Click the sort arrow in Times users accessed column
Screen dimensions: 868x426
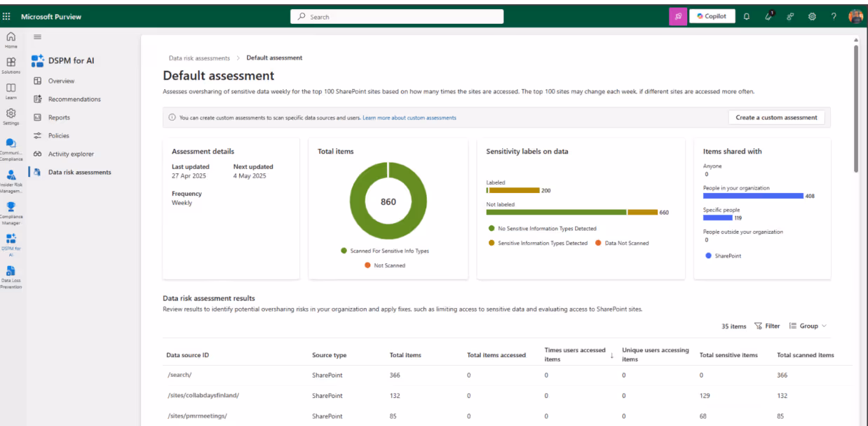click(611, 355)
